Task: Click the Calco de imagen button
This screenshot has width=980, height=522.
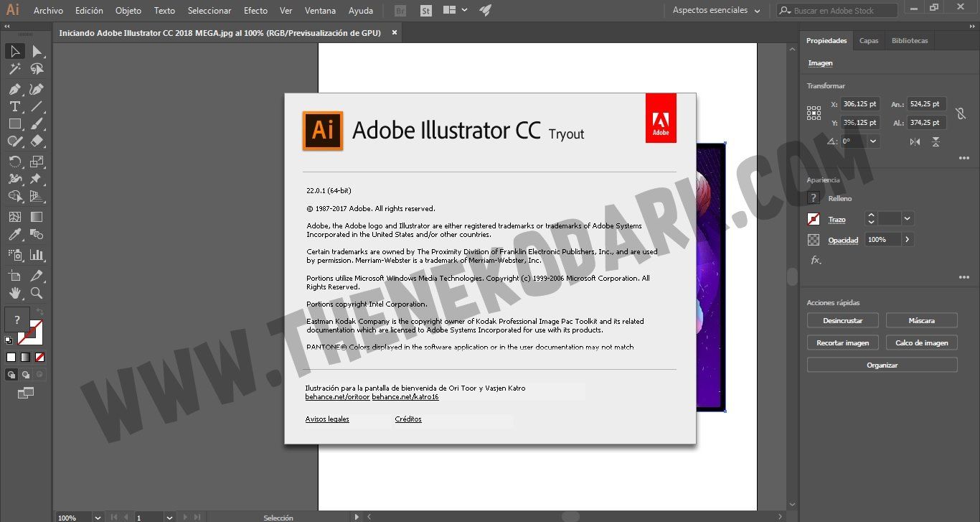Action: click(922, 342)
